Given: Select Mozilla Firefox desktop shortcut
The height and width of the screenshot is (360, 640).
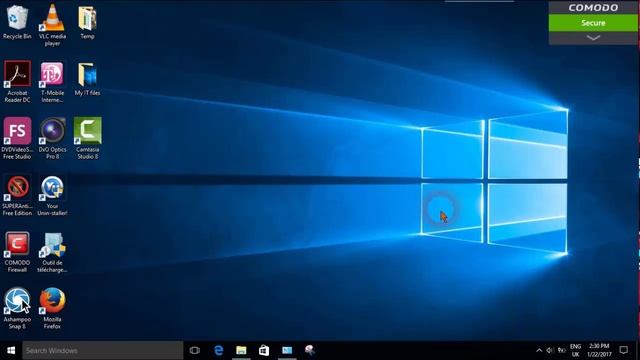Looking at the screenshot, I should coord(53,308).
